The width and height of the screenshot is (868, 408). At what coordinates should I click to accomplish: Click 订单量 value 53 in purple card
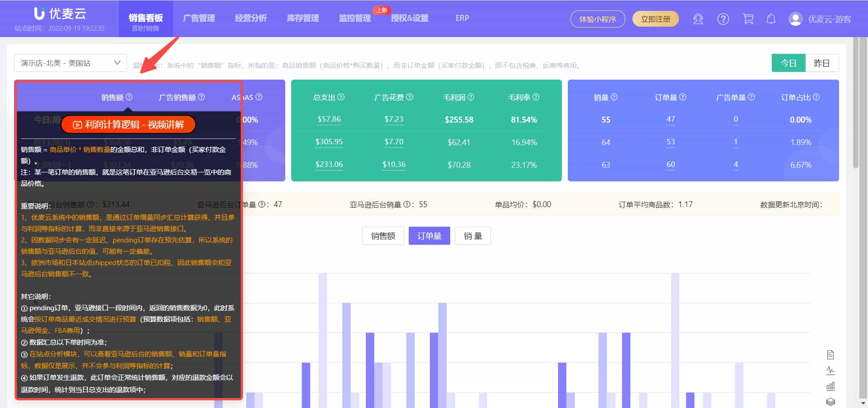pos(670,142)
